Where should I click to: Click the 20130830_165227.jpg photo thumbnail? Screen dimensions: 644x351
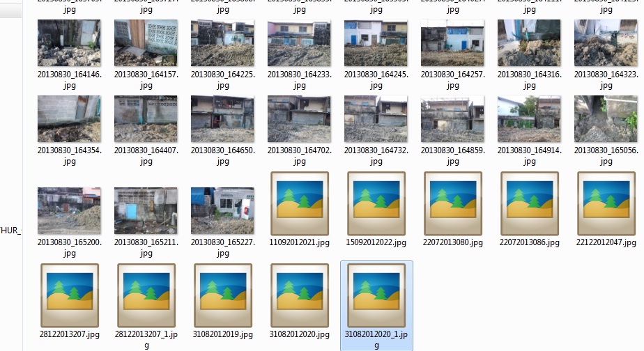click(x=222, y=210)
